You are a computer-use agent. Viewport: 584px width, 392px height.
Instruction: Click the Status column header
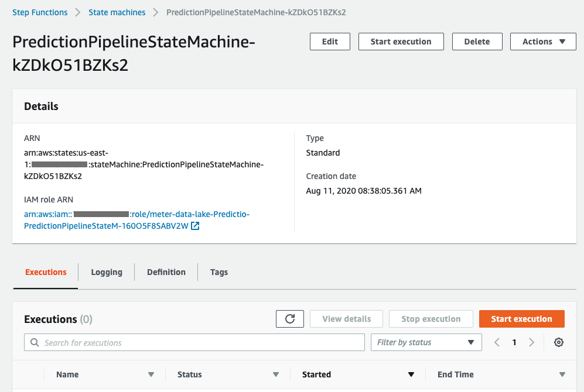190,374
